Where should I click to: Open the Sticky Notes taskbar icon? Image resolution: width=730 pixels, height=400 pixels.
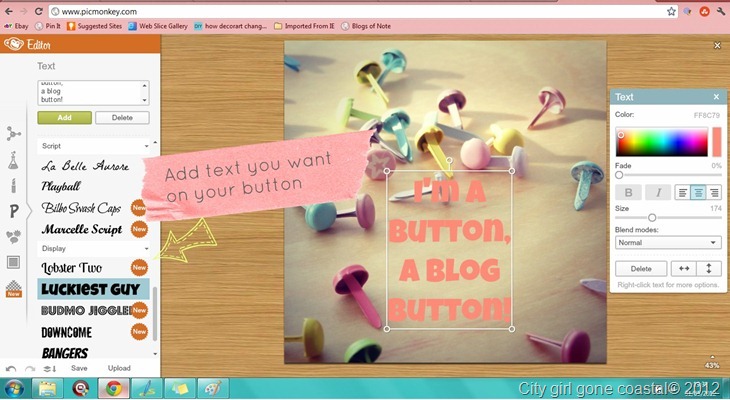coord(180,388)
